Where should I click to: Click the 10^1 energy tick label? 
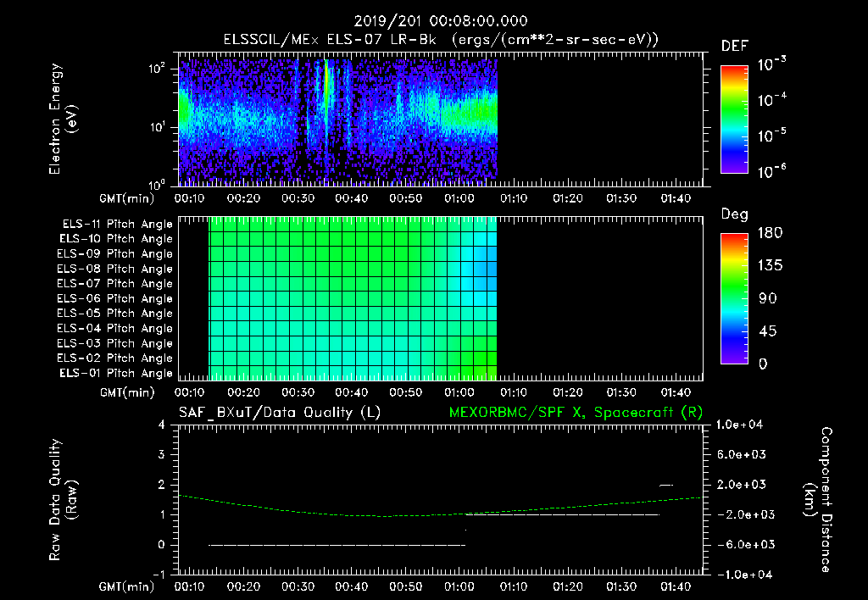click(x=157, y=127)
